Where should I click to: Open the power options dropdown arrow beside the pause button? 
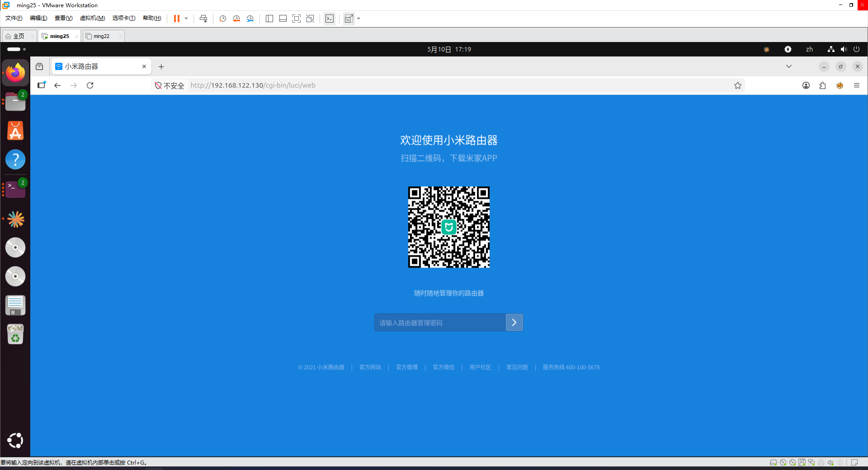[186, 19]
